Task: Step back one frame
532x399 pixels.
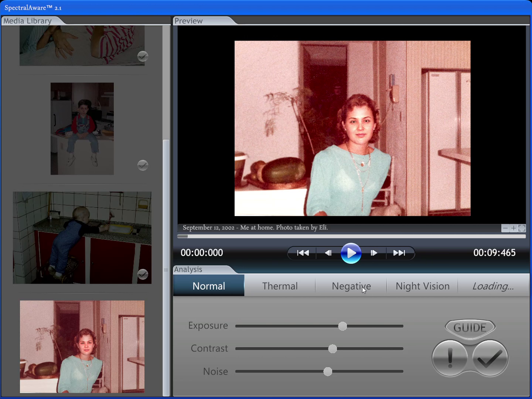Action: coord(328,253)
